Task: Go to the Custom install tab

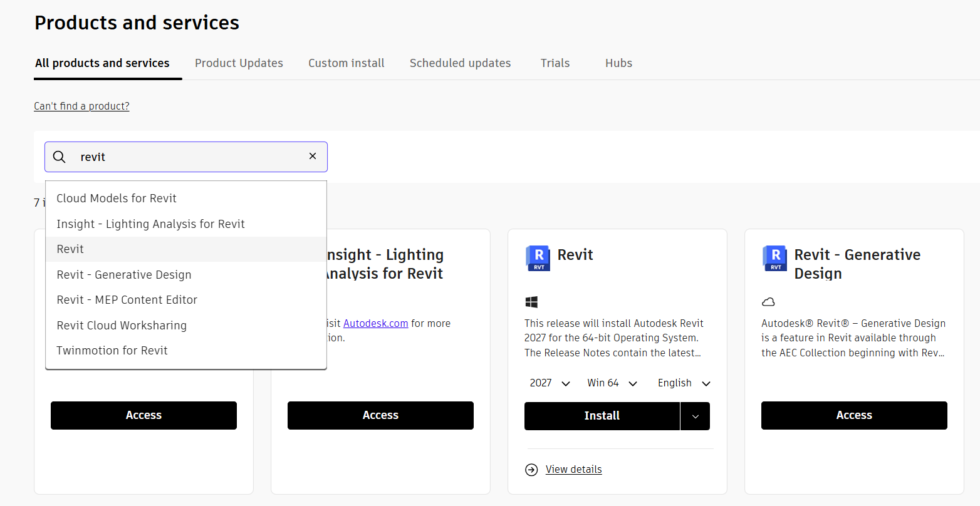Action: pos(347,63)
